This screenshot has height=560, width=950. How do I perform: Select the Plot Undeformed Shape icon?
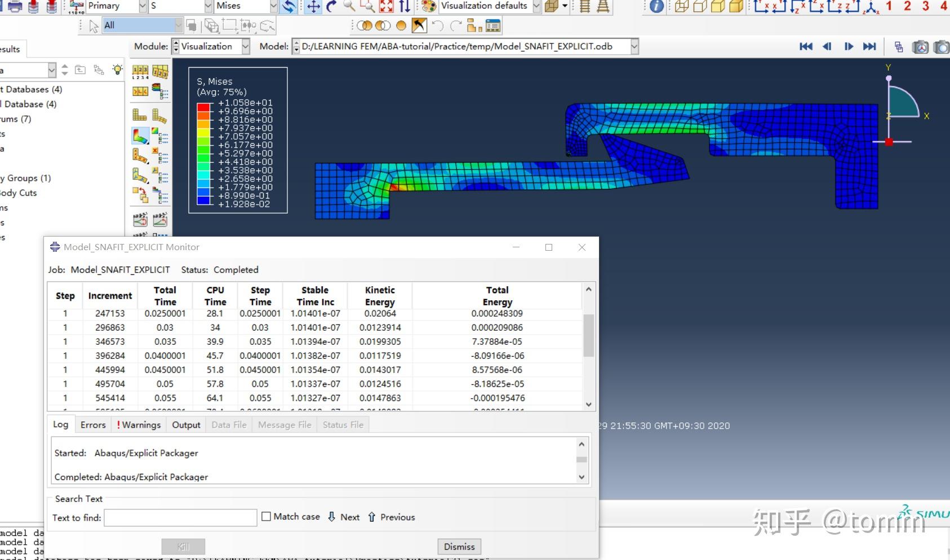tap(140, 115)
